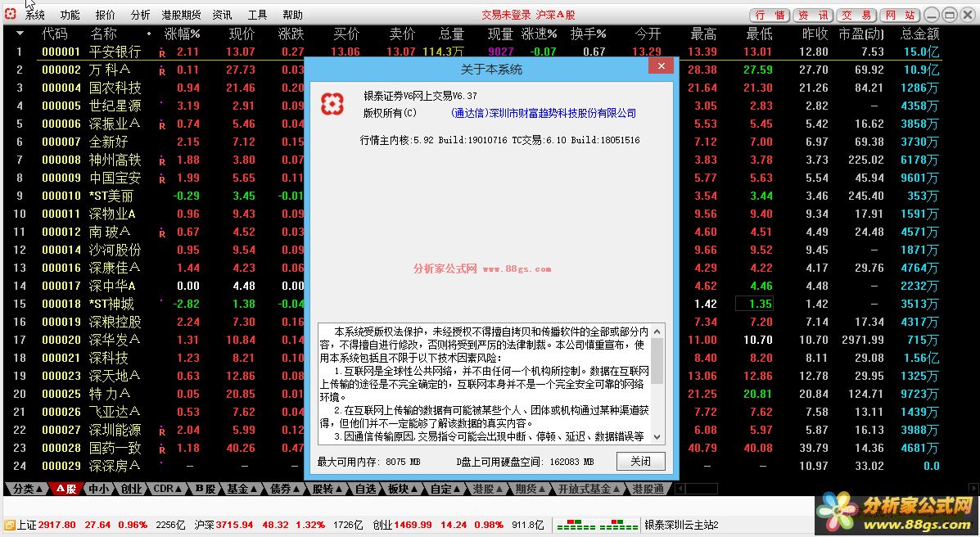Open the header-row dropdown triangle before 代码
Viewport: 980px width, 537px height.
(x=20, y=33)
